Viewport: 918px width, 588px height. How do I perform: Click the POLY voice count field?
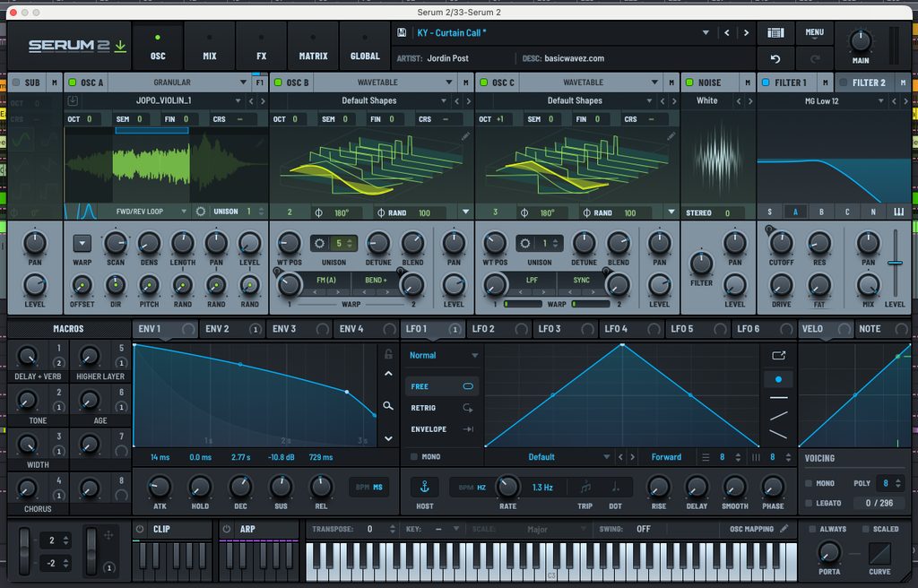point(889,483)
